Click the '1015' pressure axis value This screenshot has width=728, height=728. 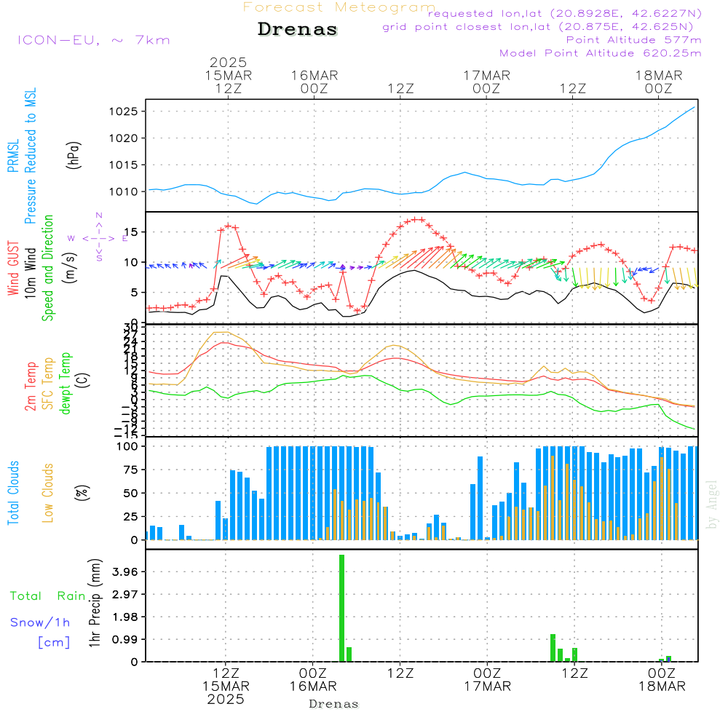coord(123,165)
